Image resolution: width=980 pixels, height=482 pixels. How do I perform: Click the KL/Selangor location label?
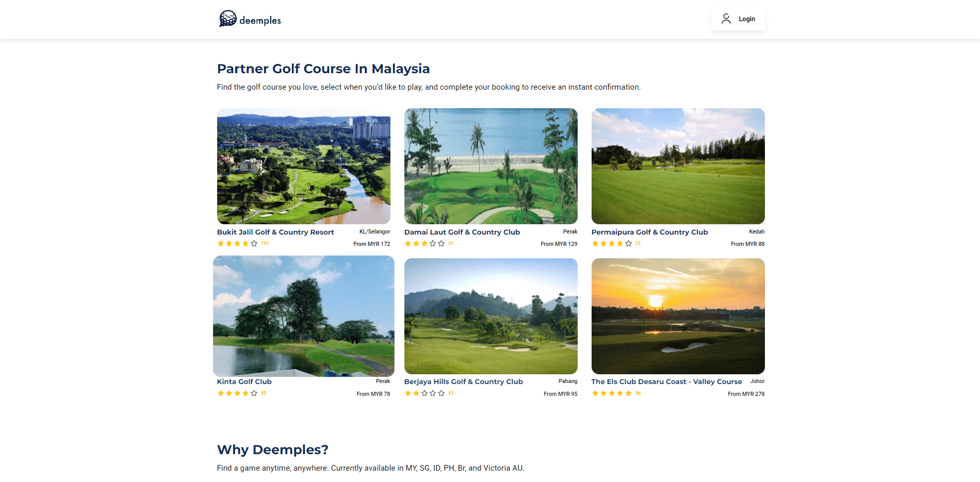coord(375,232)
